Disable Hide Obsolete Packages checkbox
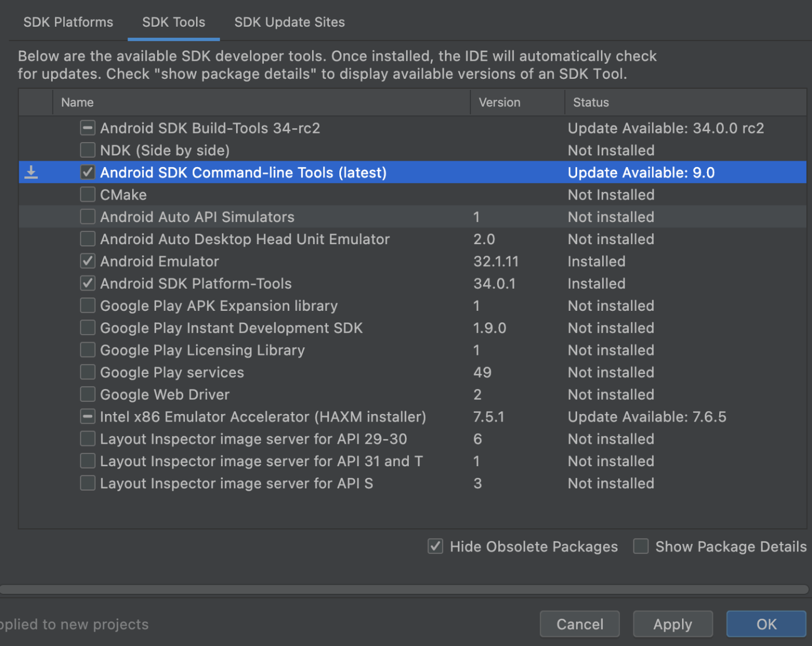 [x=436, y=546]
